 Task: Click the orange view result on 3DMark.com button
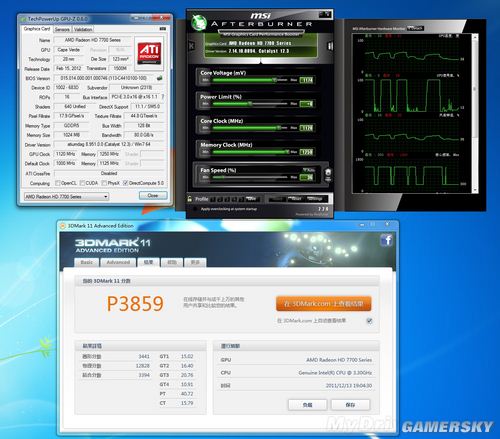coord(323,304)
